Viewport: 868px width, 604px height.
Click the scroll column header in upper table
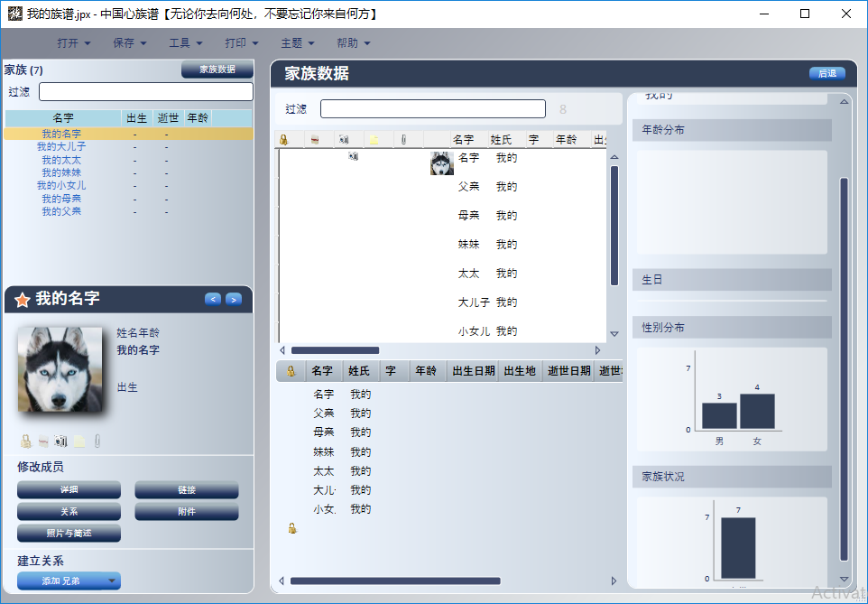[x=314, y=140]
